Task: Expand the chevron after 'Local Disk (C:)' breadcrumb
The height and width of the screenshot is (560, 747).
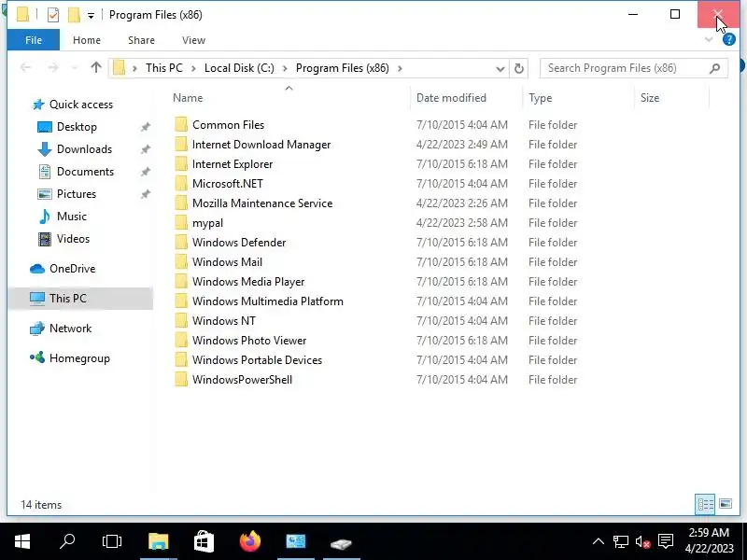Action: (x=285, y=68)
